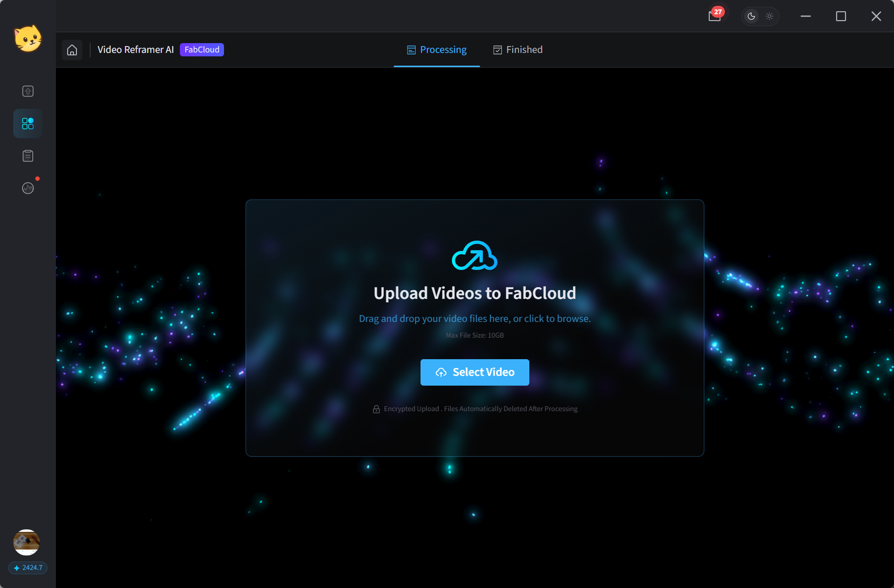894x588 pixels.
Task: Click the FabCloud badge
Action: click(202, 50)
